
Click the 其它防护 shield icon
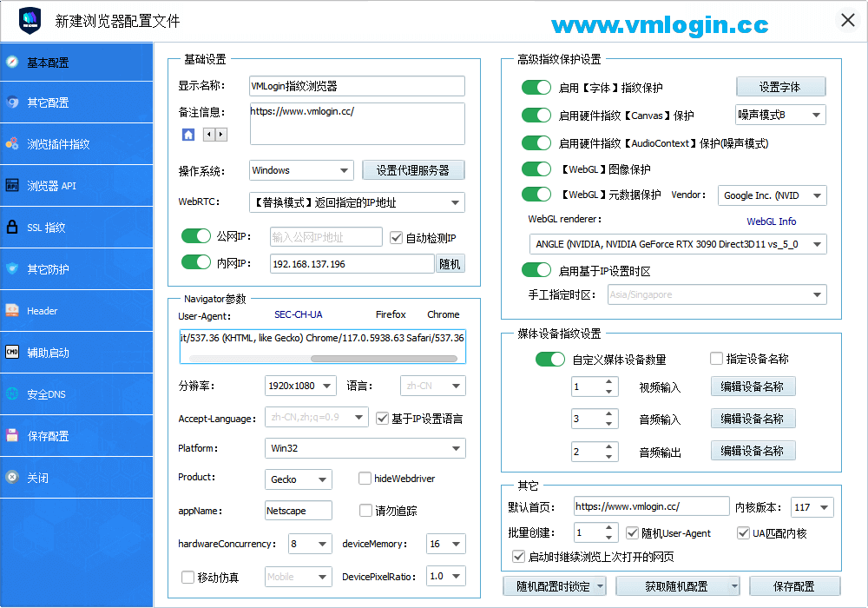(12, 269)
